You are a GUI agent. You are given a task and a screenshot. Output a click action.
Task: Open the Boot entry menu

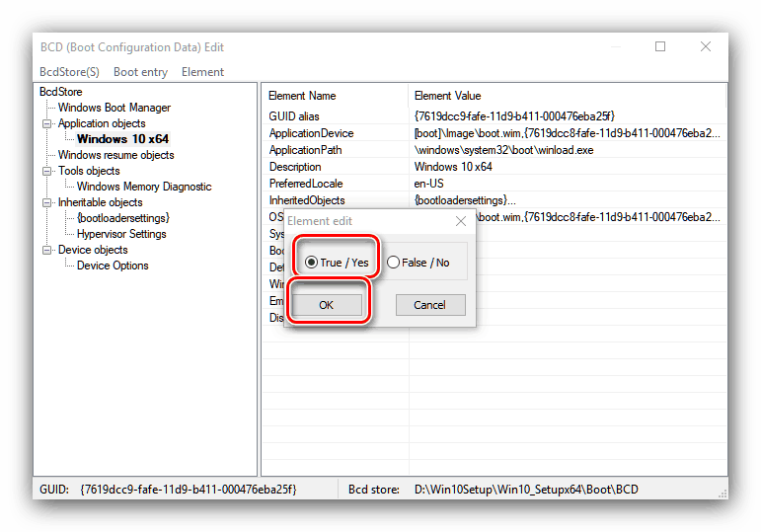(x=140, y=72)
